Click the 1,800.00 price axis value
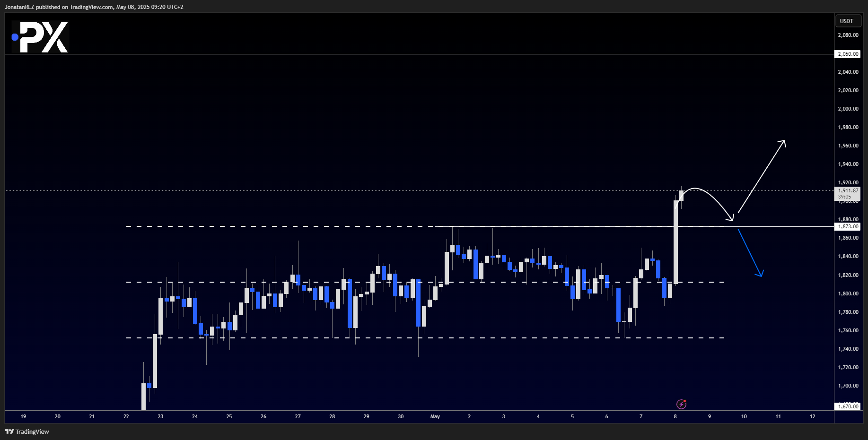This screenshot has width=868, height=440. pyautogui.click(x=848, y=293)
